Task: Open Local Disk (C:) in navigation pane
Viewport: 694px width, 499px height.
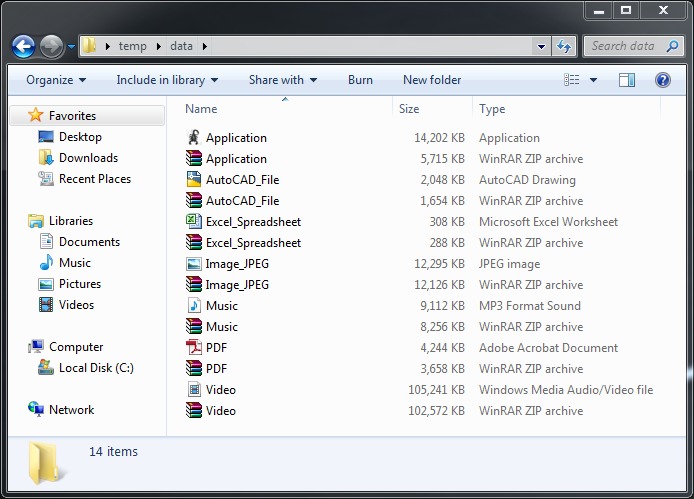Action: pos(96,368)
